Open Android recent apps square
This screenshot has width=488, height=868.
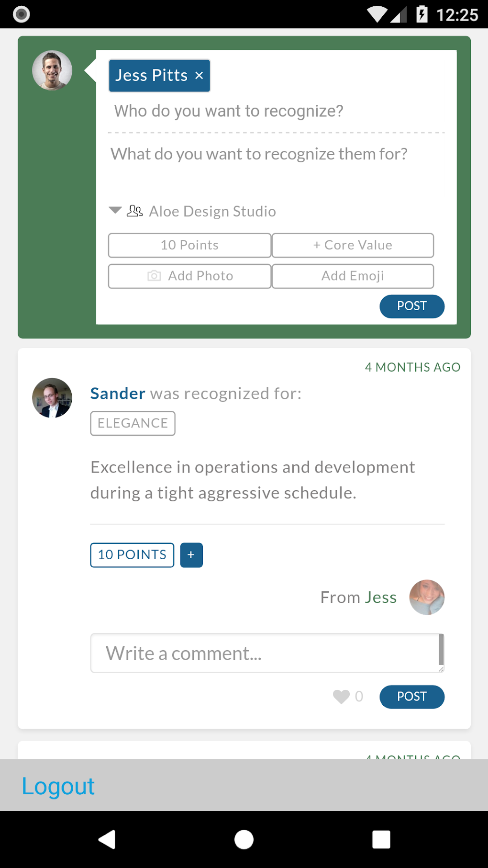pyautogui.click(x=381, y=839)
